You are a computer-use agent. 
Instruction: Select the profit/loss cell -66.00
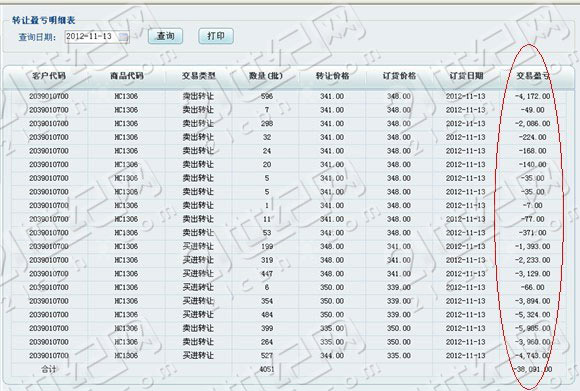click(533, 287)
